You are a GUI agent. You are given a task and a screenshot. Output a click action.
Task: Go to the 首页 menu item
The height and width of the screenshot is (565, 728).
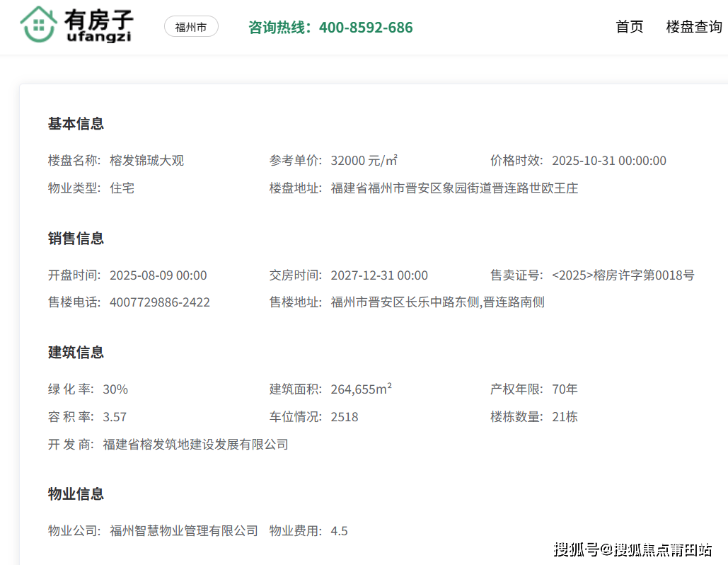tap(630, 27)
